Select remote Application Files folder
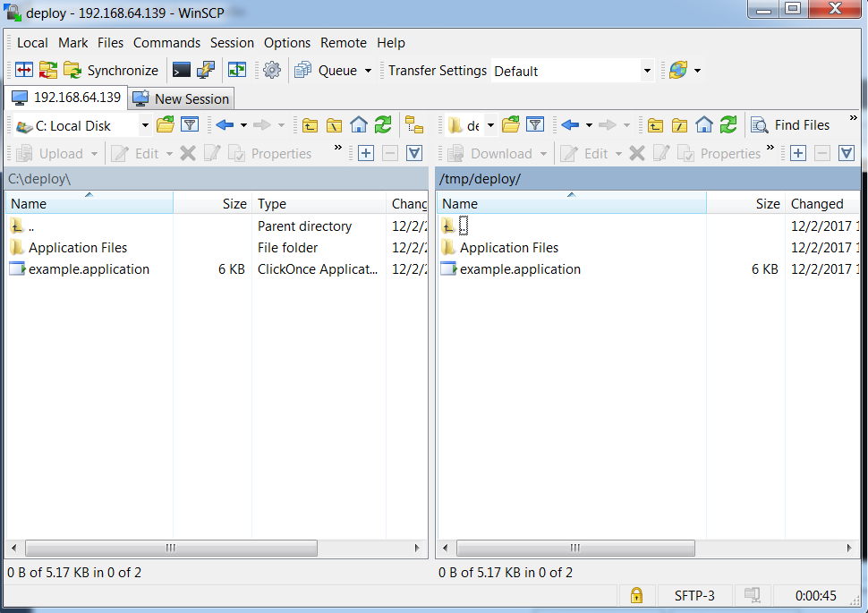Image resolution: width=868 pixels, height=613 pixels. click(x=509, y=248)
